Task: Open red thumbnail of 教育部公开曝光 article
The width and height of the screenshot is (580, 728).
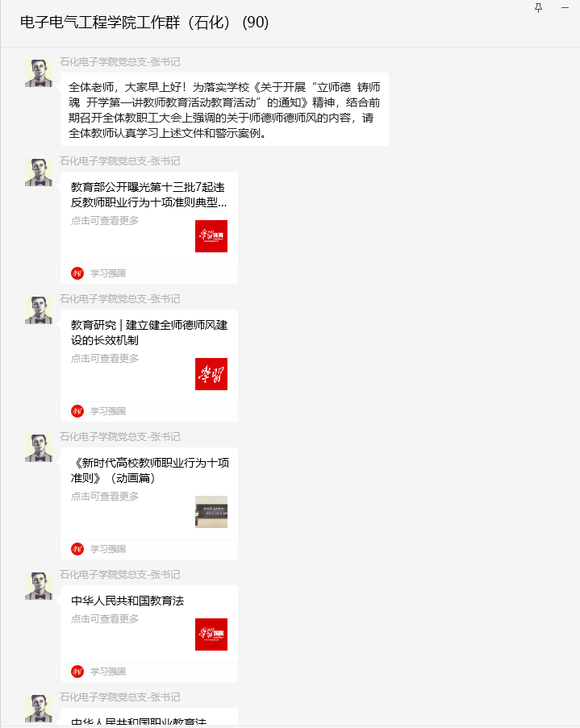Action: [211, 236]
